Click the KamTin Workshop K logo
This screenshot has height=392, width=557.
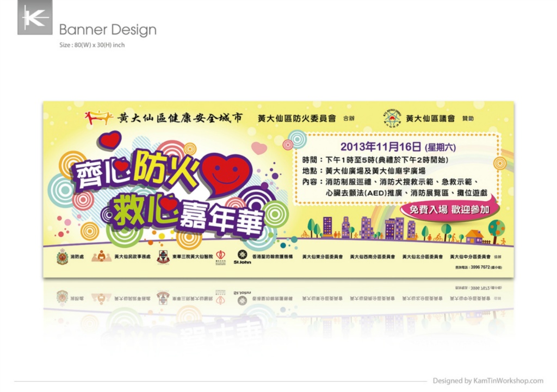pyautogui.click(x=35, y=18)
